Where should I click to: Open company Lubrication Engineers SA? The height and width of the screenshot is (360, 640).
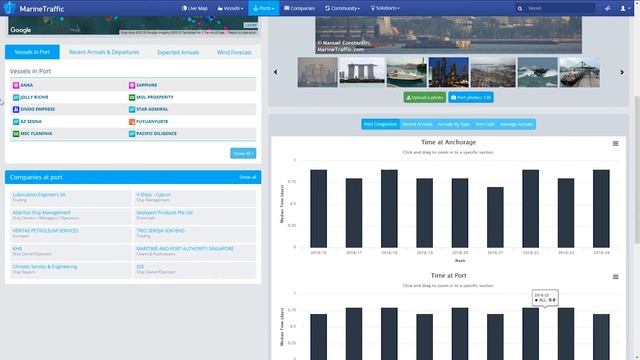click(39, 195)
